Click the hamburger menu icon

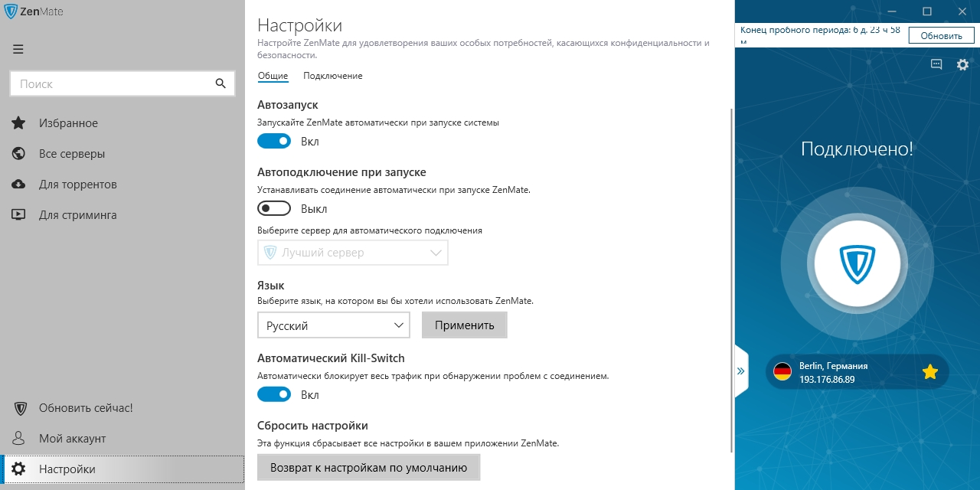(x=18, y=50)
